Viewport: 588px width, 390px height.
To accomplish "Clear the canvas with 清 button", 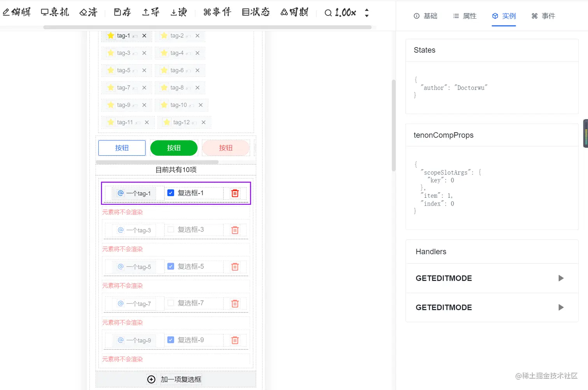I will (x=88, y=12).
